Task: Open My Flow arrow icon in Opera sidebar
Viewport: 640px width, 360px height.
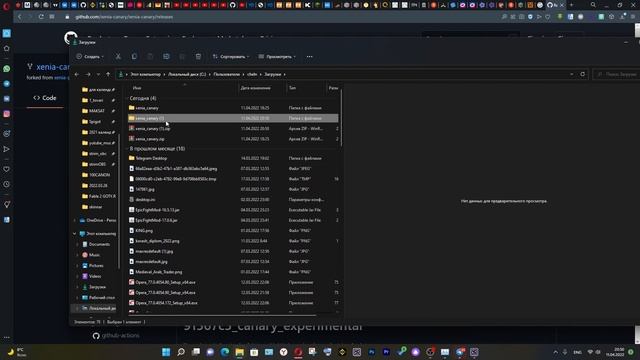Action: 7,149
